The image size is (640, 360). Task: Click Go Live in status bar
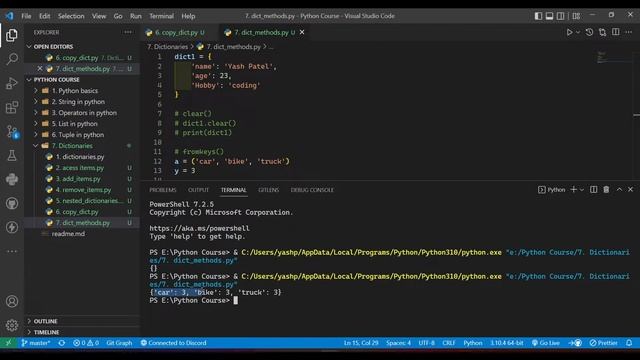(546, 343)
